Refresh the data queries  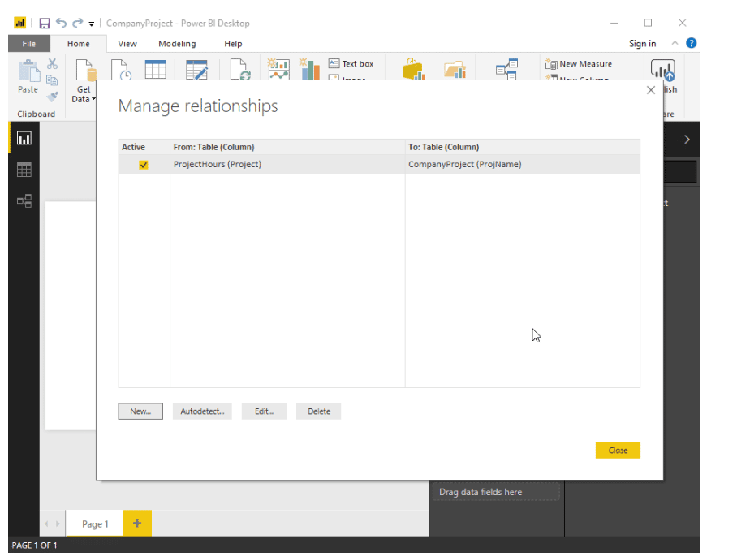click(241, 69)
